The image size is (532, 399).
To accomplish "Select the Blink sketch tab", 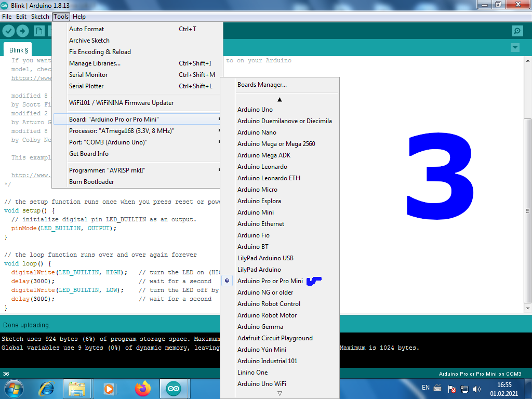I will click(x=18, y=50).
